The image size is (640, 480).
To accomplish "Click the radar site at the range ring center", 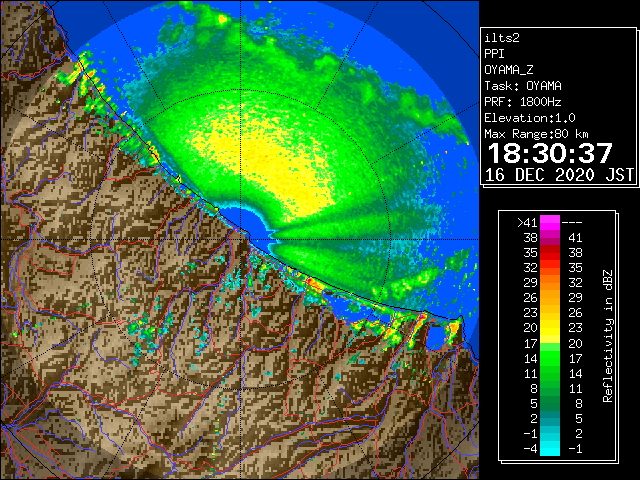I will (x=240, y=239).
